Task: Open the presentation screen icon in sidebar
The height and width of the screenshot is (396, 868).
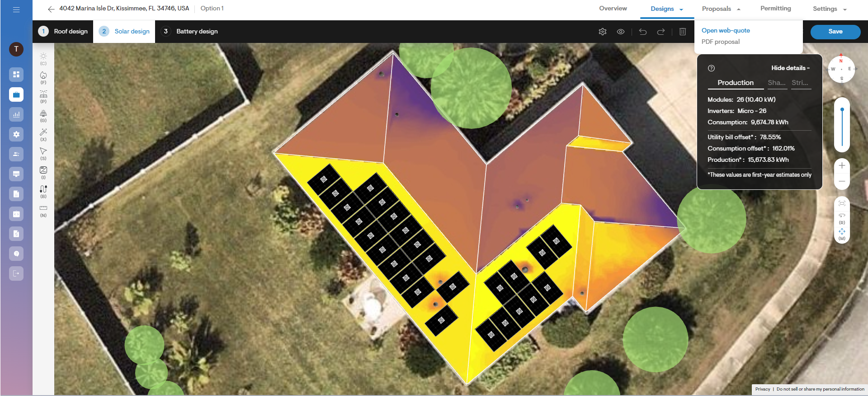Action: tap(16, 174)
